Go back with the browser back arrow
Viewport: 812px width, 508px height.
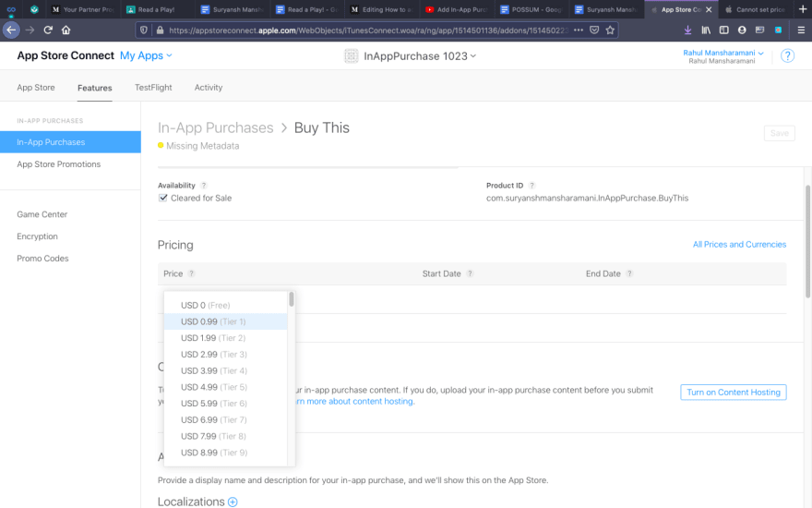click(11, 30)
